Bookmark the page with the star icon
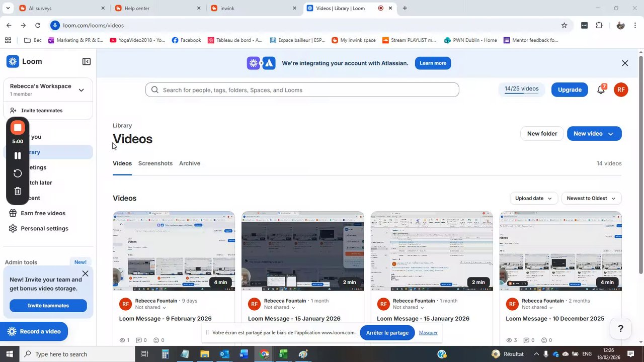The width and height of the screenshot is (644, 362). tap(564, 25)
